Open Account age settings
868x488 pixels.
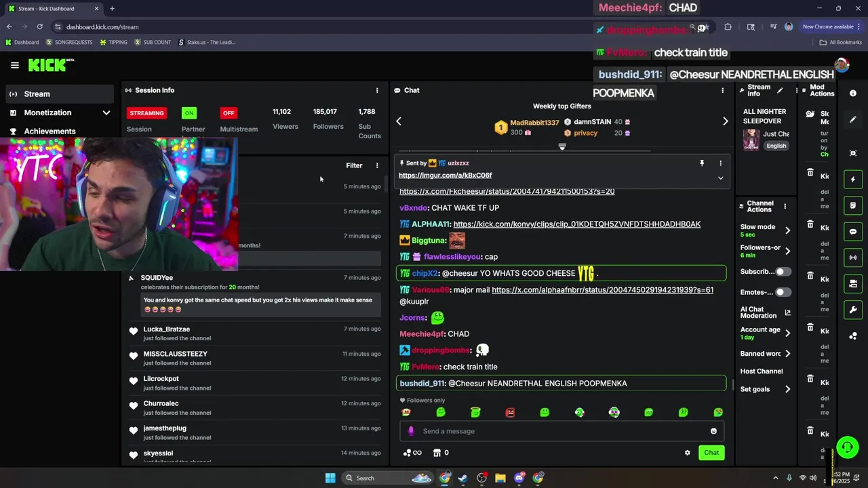(765, 333)
